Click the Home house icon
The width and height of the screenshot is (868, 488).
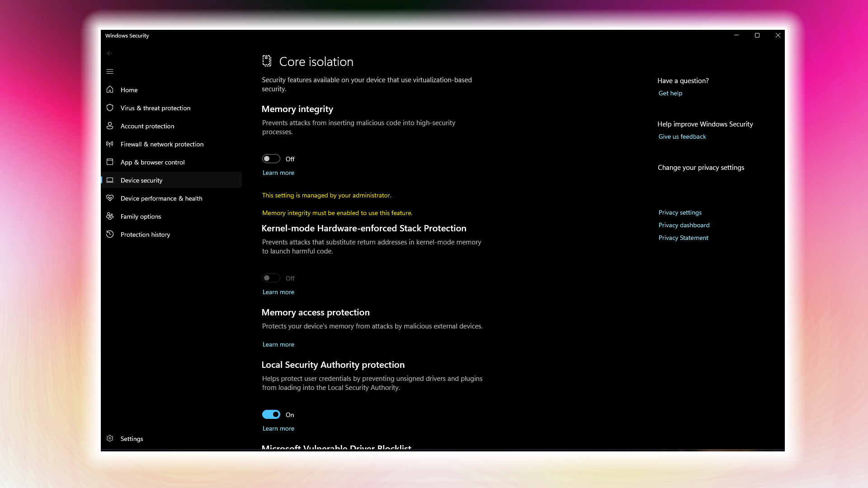(110, 89)
